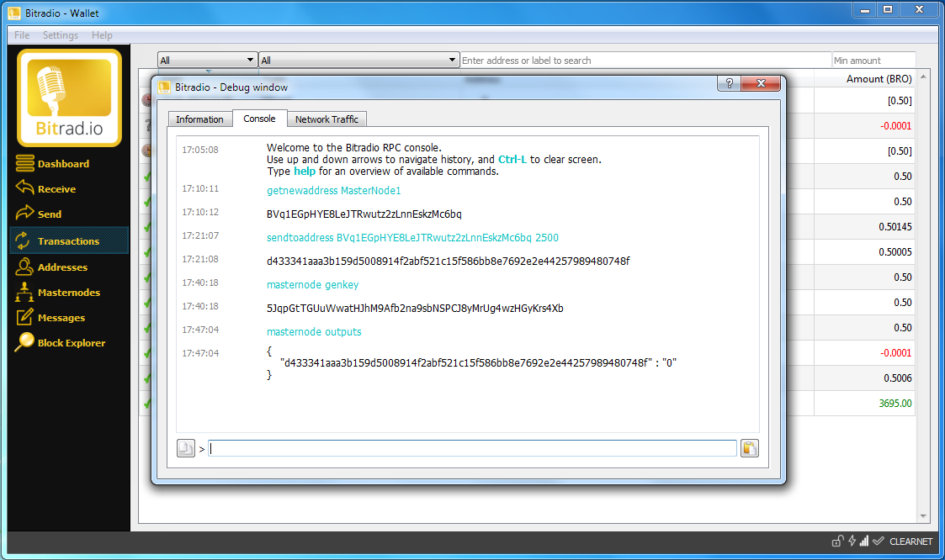Switch to the Information tab
Screen dimensions: 945x560
coord(199,119)
